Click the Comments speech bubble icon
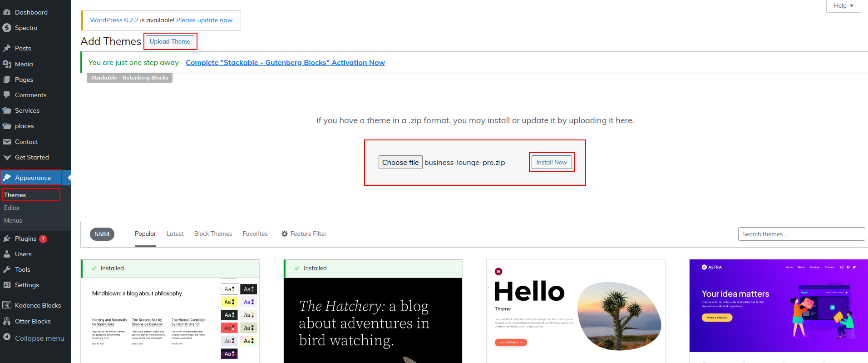The width and height of the screenshot is (868, 363). (x=7, y=95)
